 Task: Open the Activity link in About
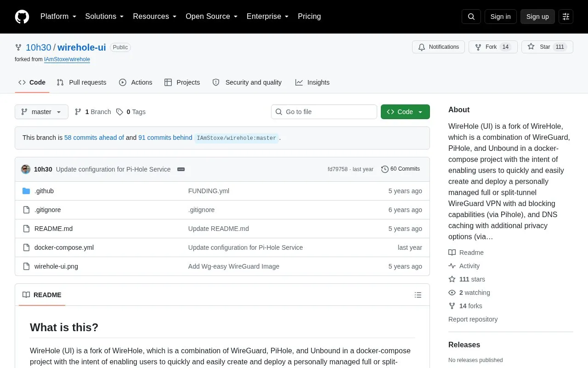[464, 266]
